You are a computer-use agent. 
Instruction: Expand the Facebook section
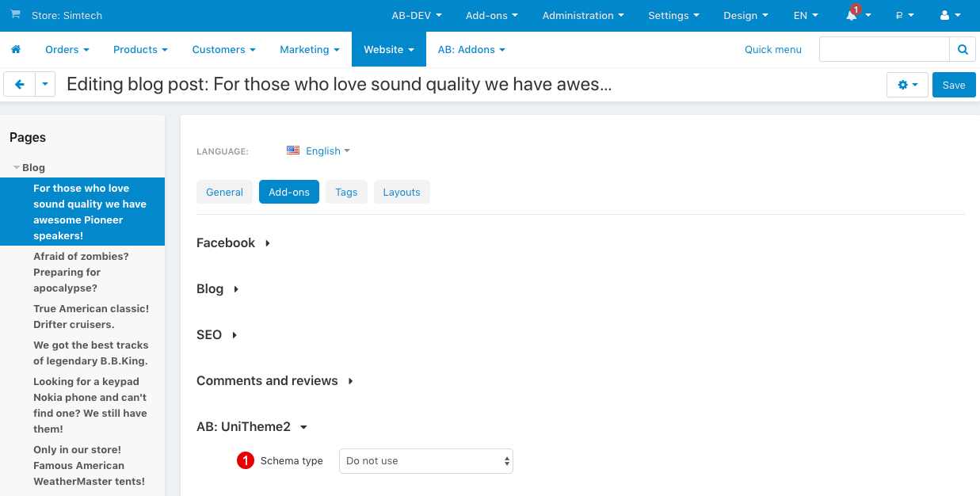pyautogui.click(x=234, y=242)
